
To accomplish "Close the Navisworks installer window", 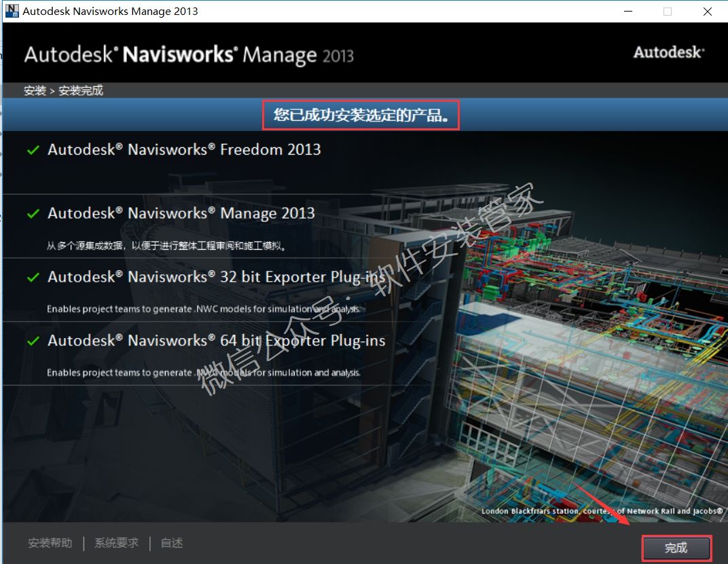I will pyautogui.click(x=706, y=11).
